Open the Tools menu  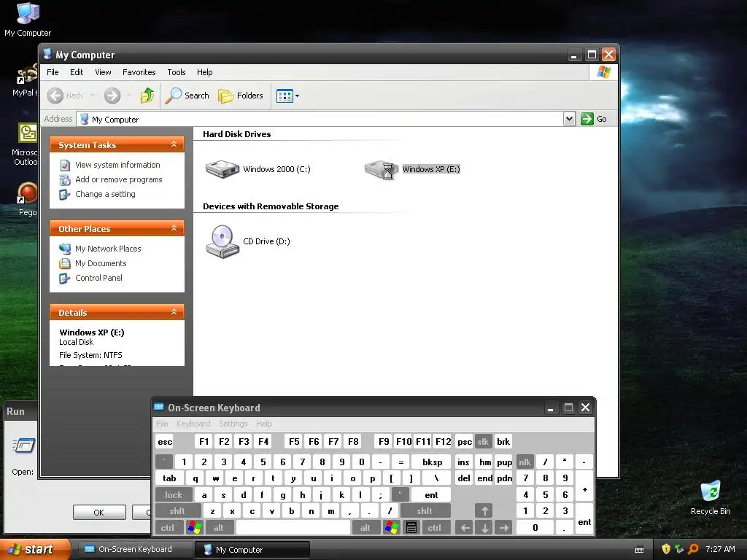(x=177, y=72)
